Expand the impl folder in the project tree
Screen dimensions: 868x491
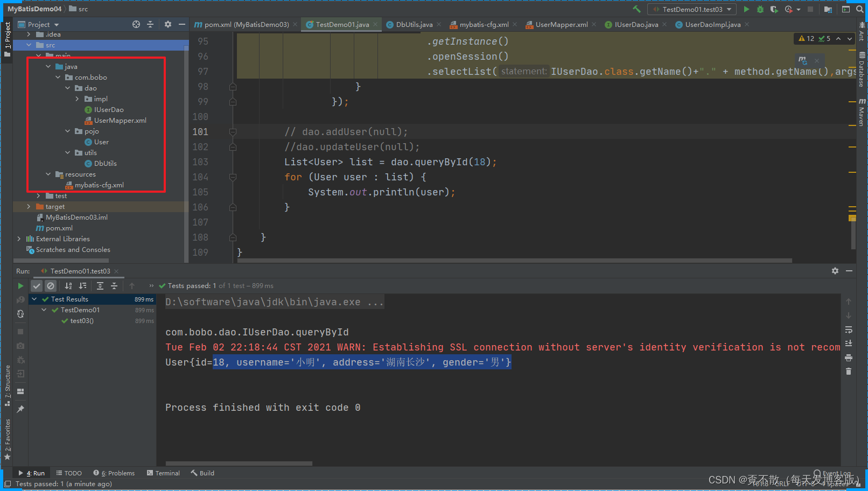point(77,99)
